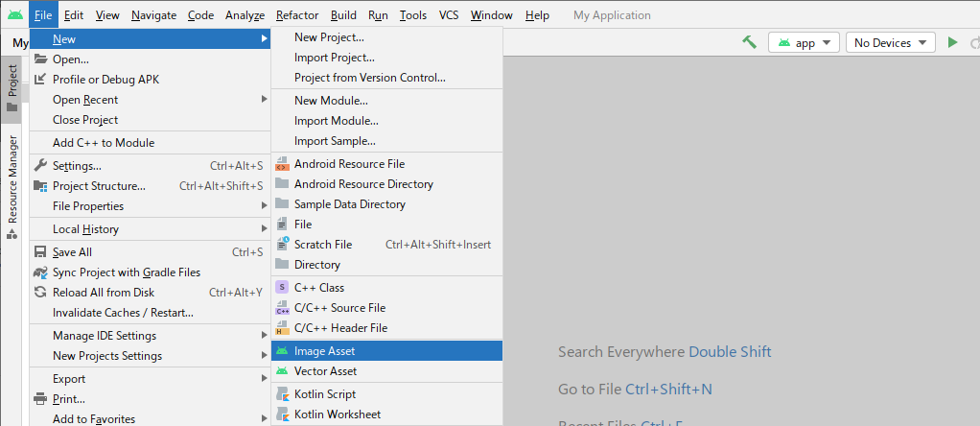Click the Kotlin Worksheet icon

point(283,414)
